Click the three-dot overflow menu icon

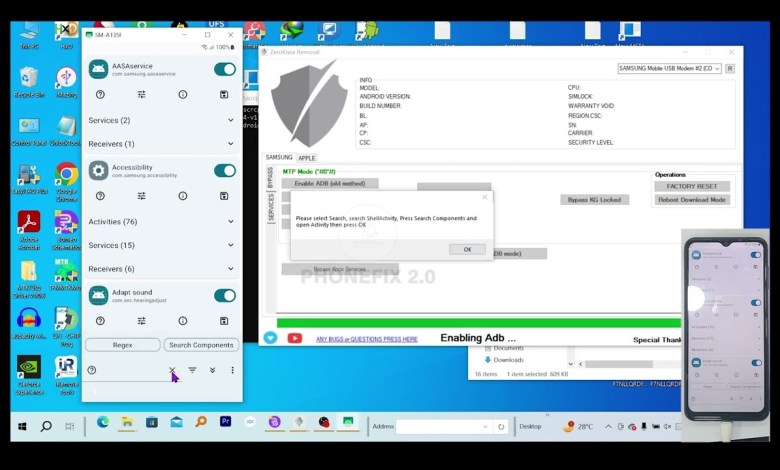(232, 370)
